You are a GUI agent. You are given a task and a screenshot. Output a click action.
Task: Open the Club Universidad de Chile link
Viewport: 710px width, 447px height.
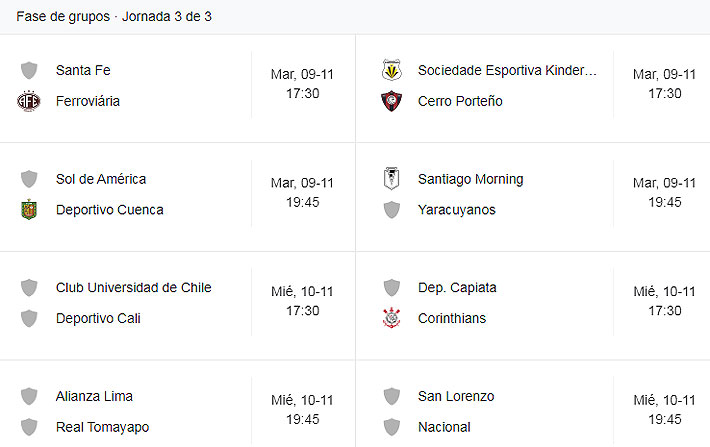tap(134, 287)
